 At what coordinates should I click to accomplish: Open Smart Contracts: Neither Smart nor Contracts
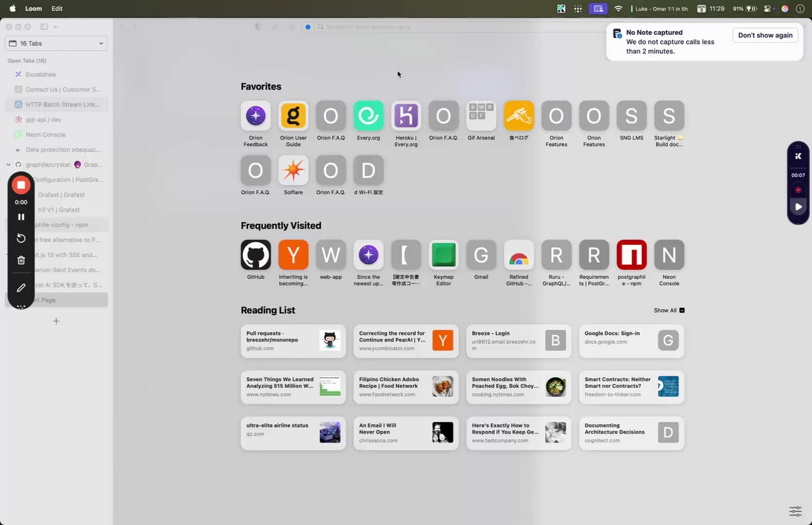[x=631, y=387]
